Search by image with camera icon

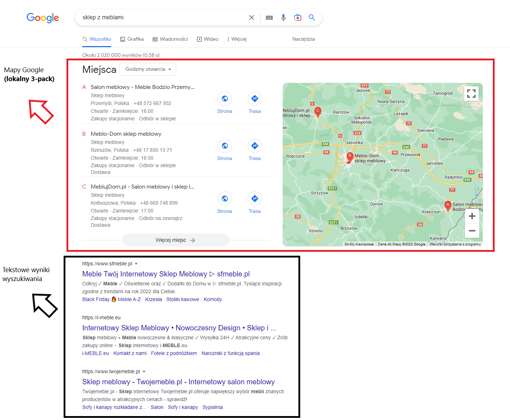point(298,17)
